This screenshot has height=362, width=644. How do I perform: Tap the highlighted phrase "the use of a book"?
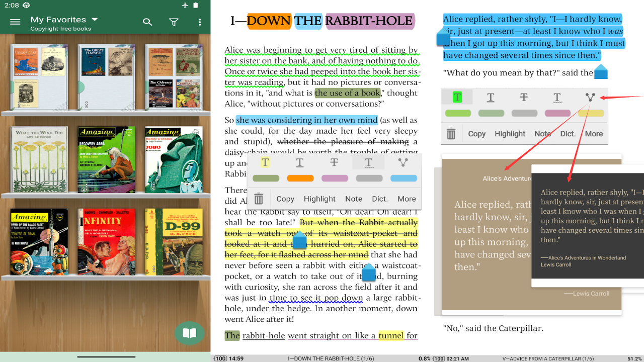click(x=348, y=93)
